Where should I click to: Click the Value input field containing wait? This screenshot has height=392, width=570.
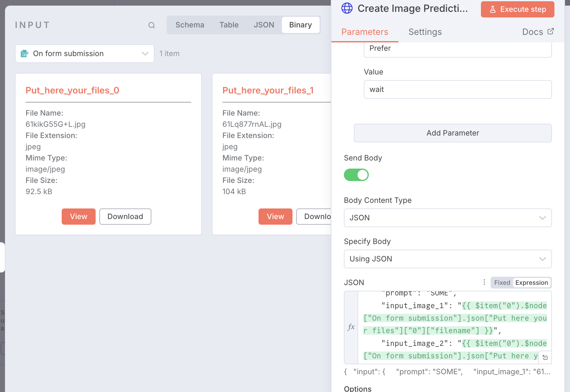pyautogui.click(x=458, y=89)
